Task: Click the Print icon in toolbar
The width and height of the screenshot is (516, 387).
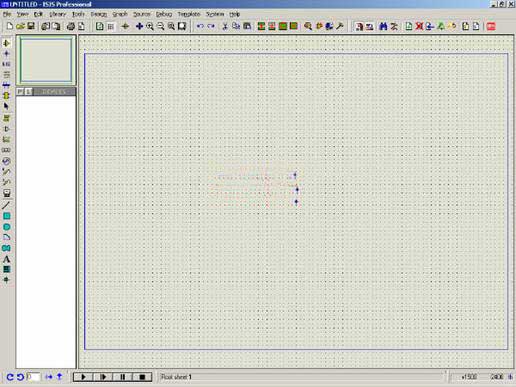Action: pos(71,26)
